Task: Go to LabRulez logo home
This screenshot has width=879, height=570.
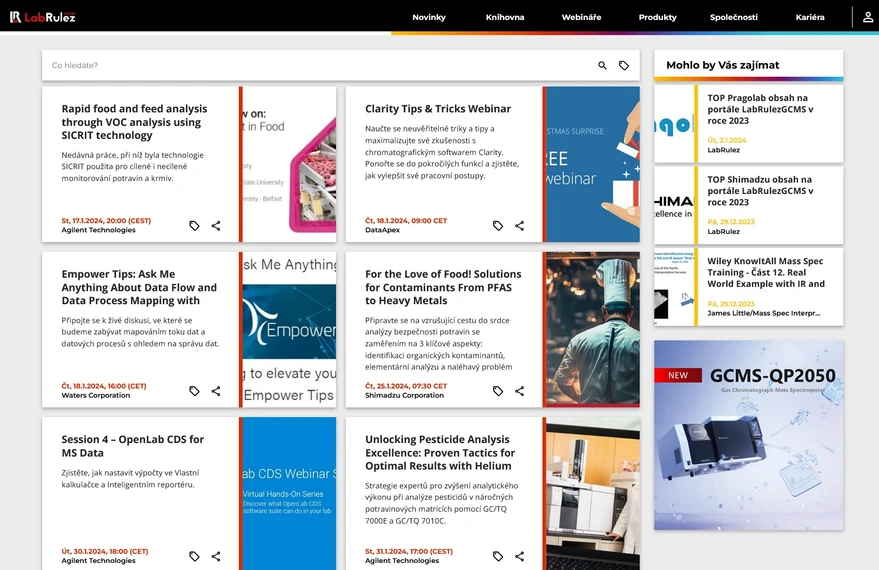Action: tap(43, 17)
